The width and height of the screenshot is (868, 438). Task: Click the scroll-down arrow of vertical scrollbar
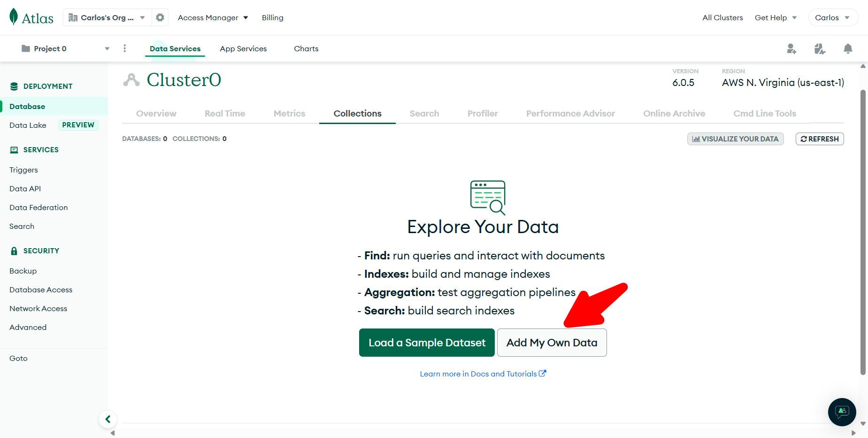863,423
